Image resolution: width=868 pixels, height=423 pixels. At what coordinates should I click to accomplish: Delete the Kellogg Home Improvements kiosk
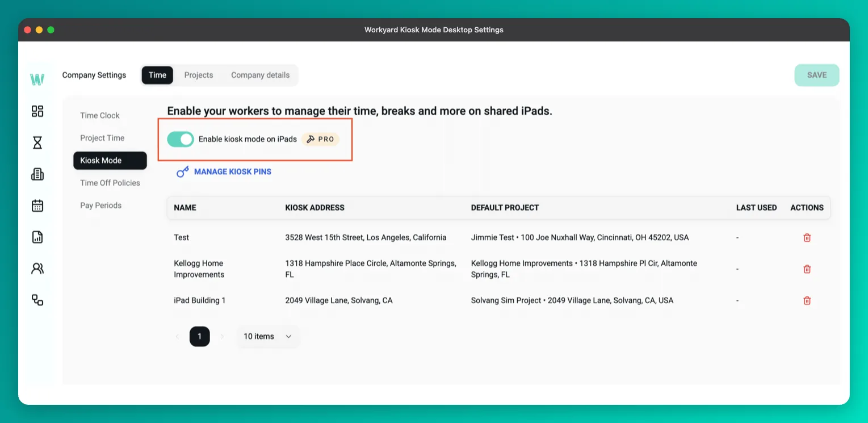pyautogui.click(x=807, y=269)
